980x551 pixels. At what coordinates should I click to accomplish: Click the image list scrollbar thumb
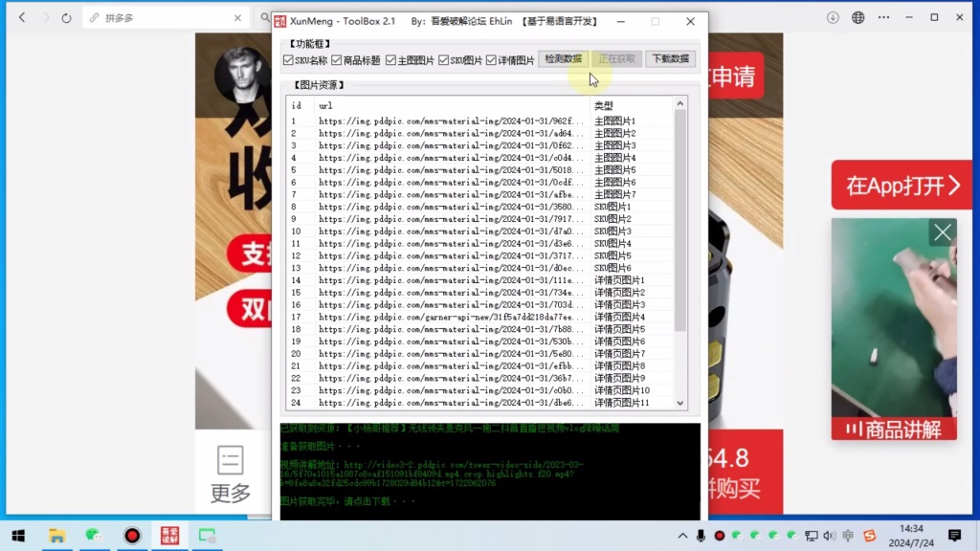(680, 220)
